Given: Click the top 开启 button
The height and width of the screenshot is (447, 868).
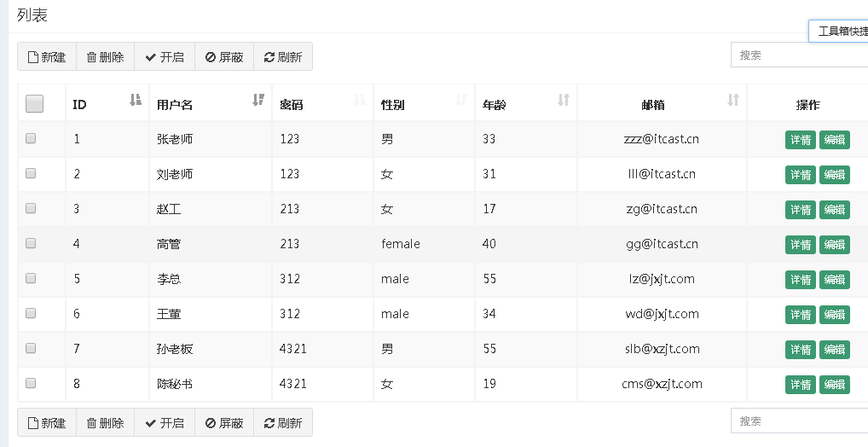Looking at the screenshot, I should [165, 56].
